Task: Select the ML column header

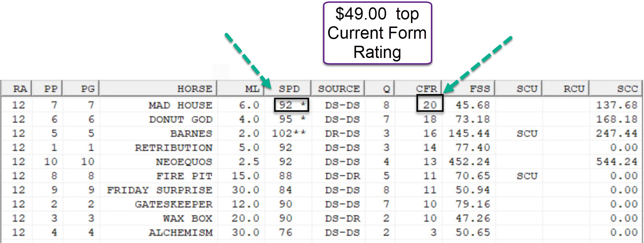Action: coord(252,89)
